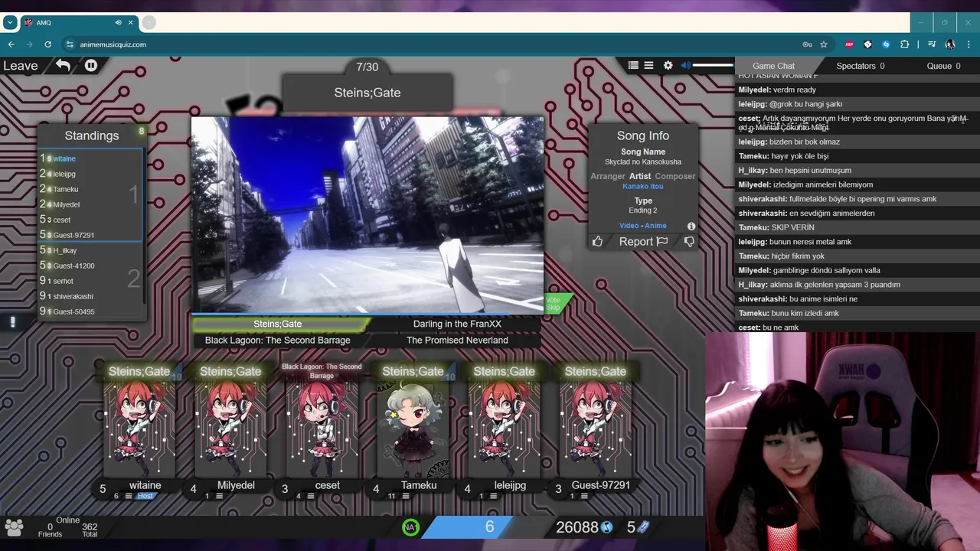Open witaine's player options menu icon
The image size is (980, 551).
click(x=128, y=496)
